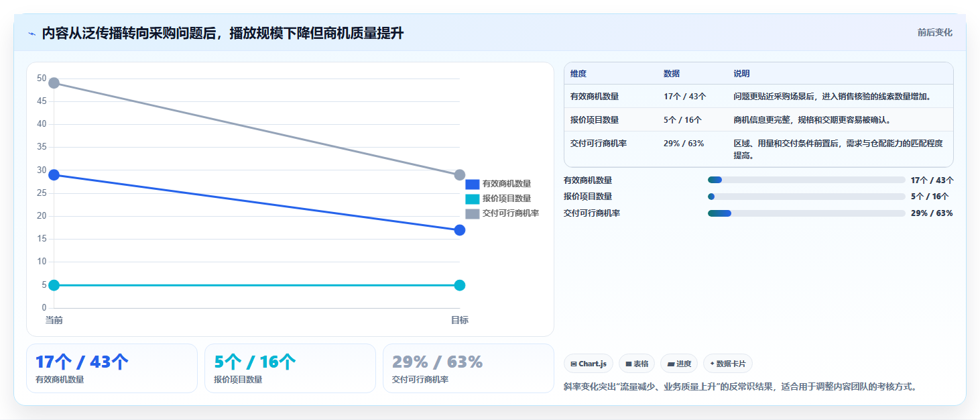This screenshot has width=980, height=420.
Task: Open the 29% / 63% 交付可行商机率 data card
Action: click(x=469, y=368)
